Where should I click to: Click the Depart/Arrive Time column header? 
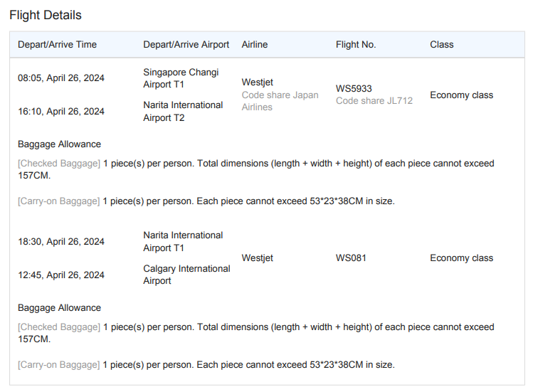click(x=57, y=44)
